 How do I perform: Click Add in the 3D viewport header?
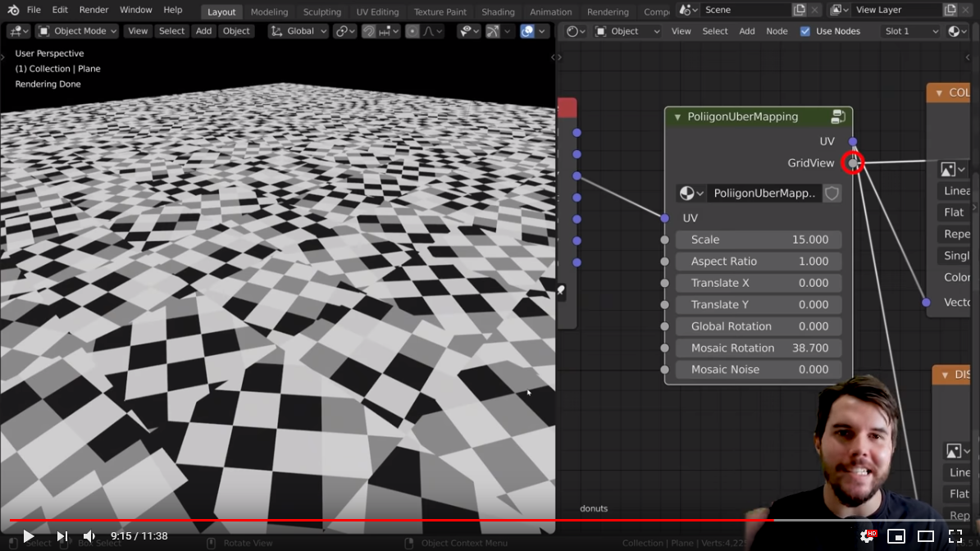pyautogui.click(x=203, y=31)
